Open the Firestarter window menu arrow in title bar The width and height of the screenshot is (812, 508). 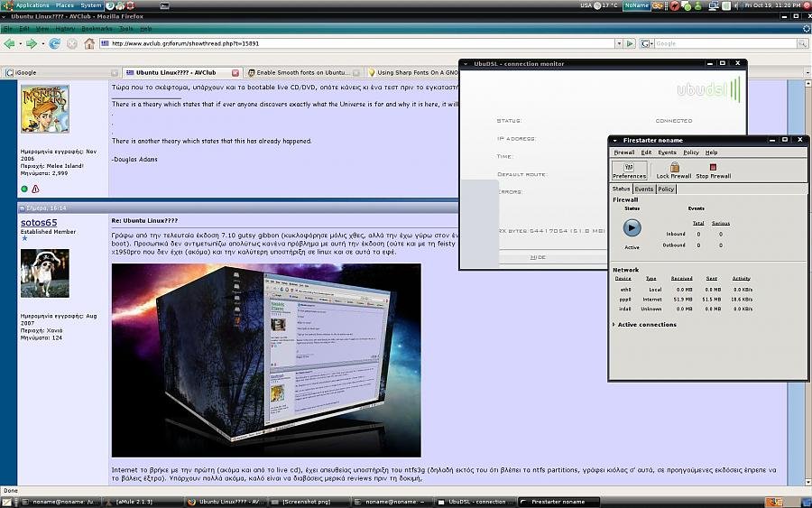[614, 141]
